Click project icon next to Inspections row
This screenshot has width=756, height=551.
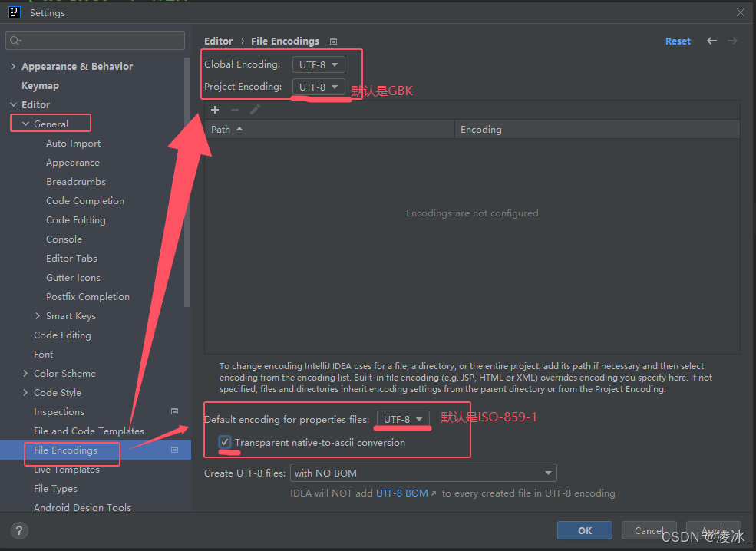[x=174, y=411]
